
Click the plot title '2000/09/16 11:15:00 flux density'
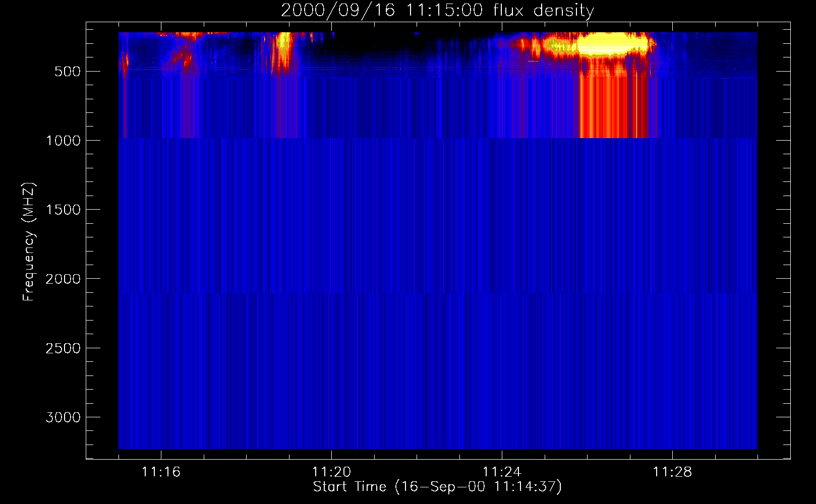click(437, 11)
